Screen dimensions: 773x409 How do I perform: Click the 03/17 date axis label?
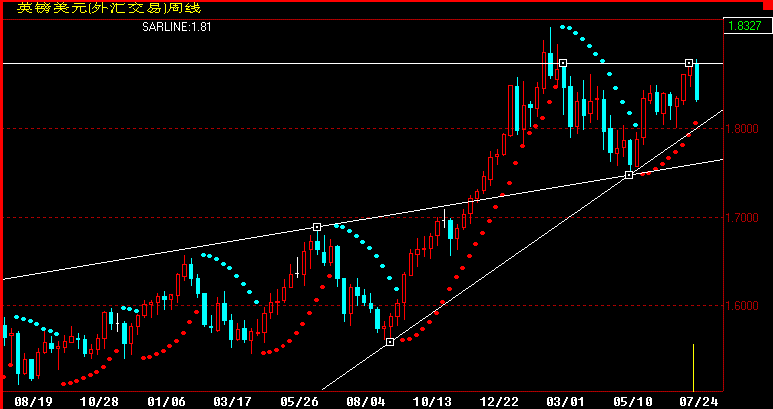[232, 402]
